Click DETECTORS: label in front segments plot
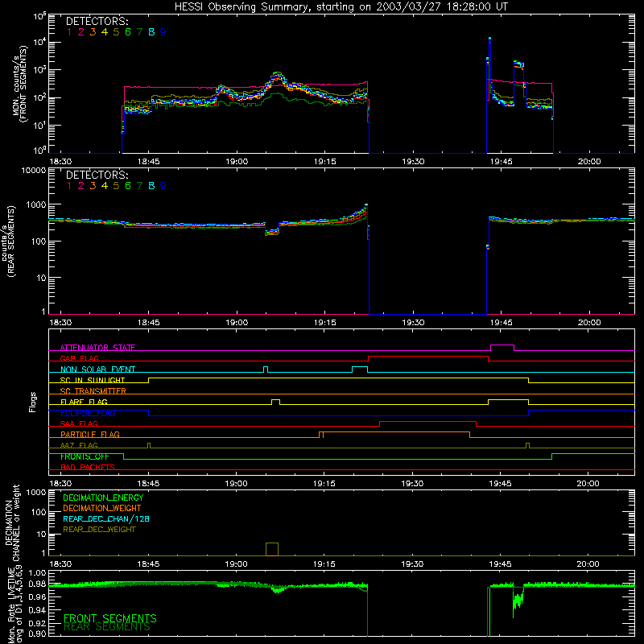The image size is (644, 644). pos(97,22)
